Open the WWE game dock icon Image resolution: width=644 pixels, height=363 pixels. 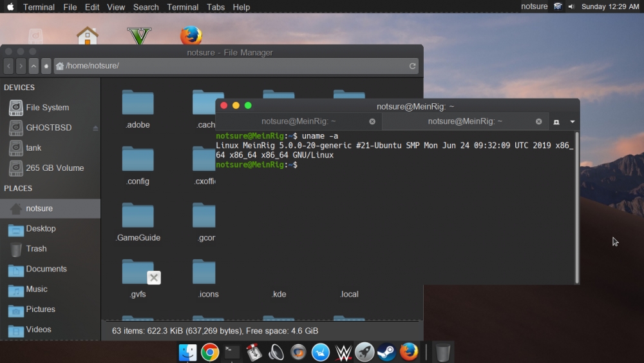[x=343, y=352]
